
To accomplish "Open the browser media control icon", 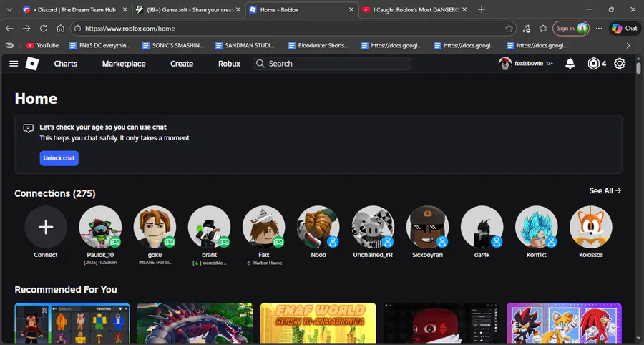I will [526, 29].
